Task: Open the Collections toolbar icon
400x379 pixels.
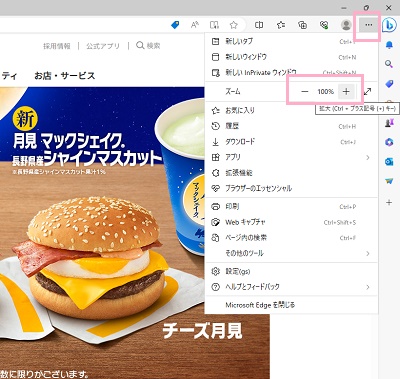Action: click(302, 25)
